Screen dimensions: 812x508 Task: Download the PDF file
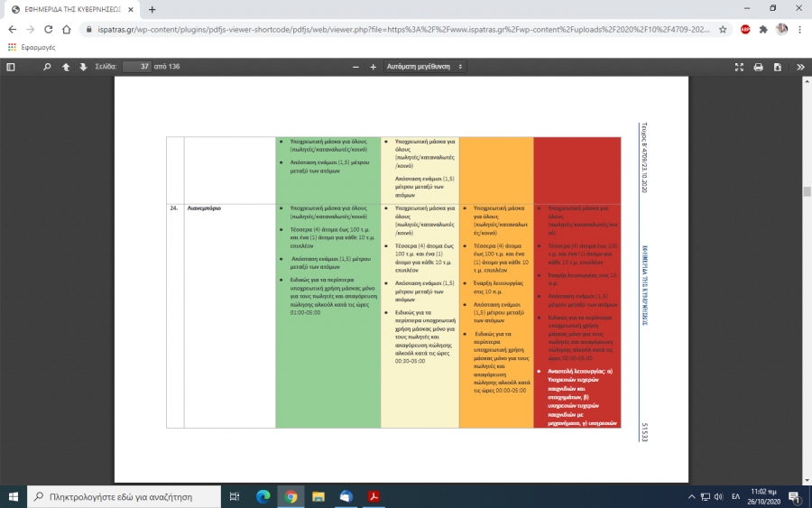point(777,67)
